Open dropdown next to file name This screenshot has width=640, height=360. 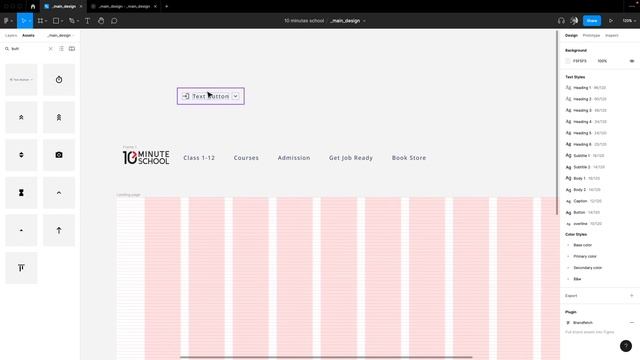pos(364,20)
